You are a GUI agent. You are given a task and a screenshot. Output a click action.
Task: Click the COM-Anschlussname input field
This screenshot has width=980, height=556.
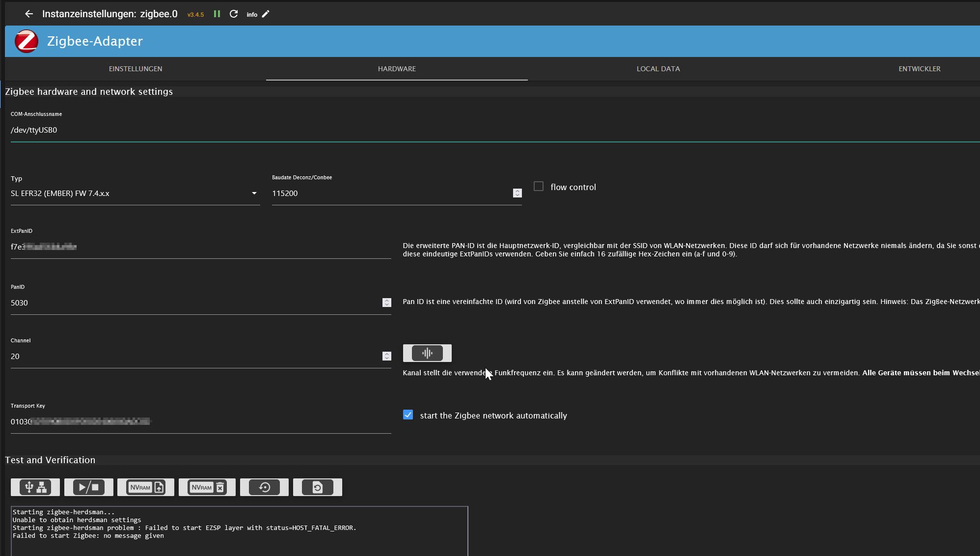click(495, 130)
